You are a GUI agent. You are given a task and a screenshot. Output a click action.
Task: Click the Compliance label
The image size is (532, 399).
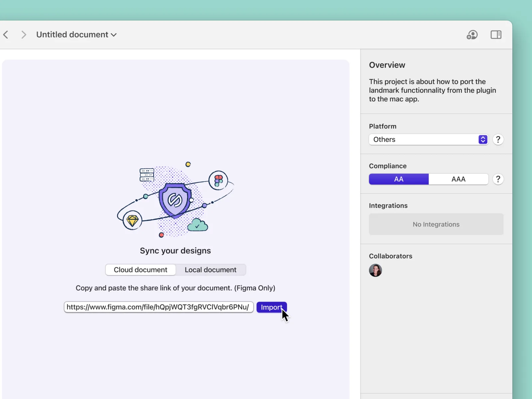coord(388,166)
